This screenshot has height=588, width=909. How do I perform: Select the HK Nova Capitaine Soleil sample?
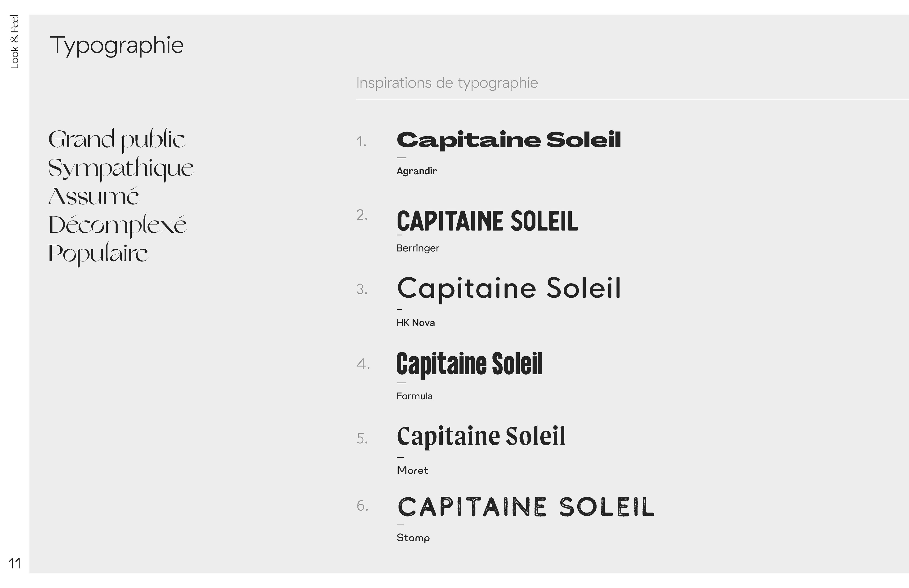509,289
